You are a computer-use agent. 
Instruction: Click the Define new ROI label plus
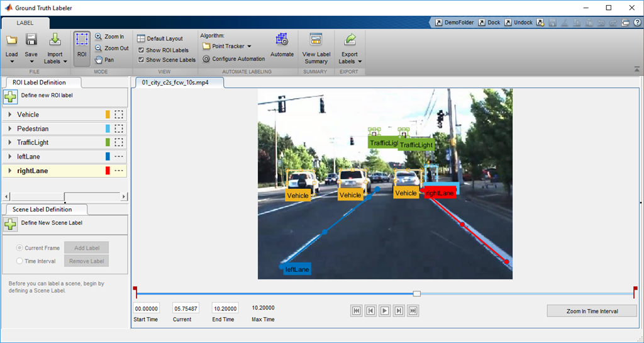coord(10,96)
